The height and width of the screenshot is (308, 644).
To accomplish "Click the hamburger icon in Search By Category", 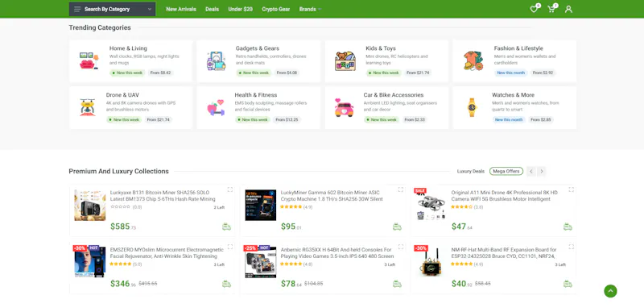I will point(77,9).
